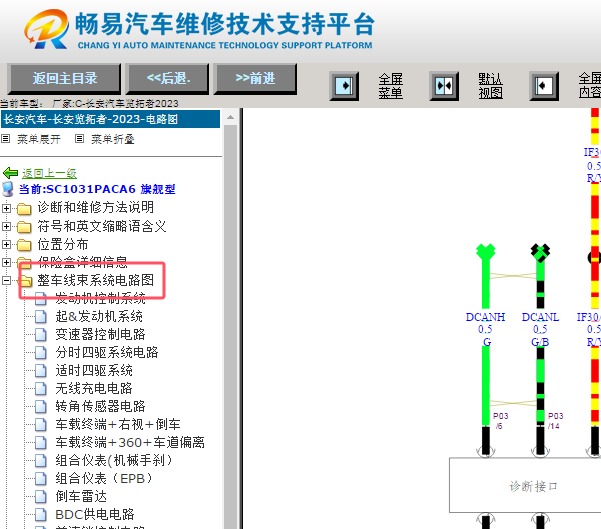This screenshot has height=529, width=601.
Task: Click the folder icon of 整车线束系统电路图
Action: tap(25, 281)
